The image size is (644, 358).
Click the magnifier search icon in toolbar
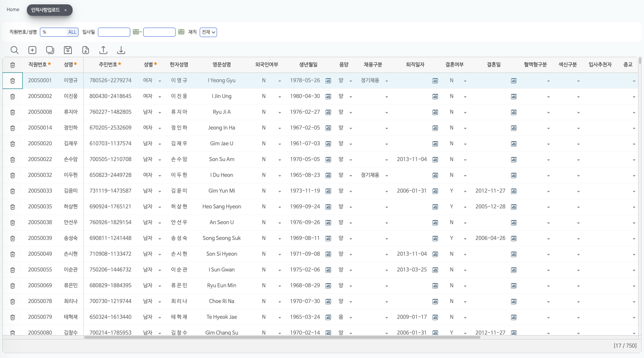point(15,50)
